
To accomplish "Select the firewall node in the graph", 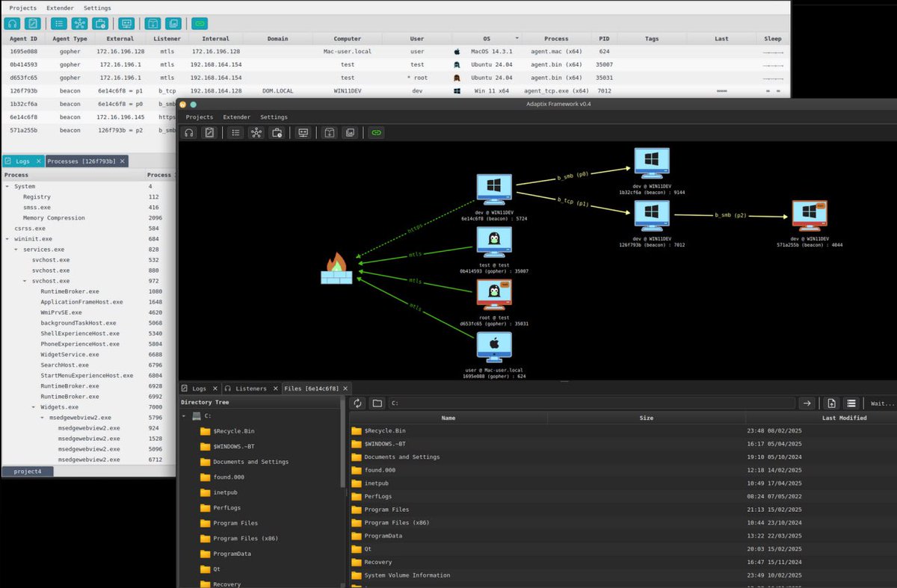I will coord(336,268).
